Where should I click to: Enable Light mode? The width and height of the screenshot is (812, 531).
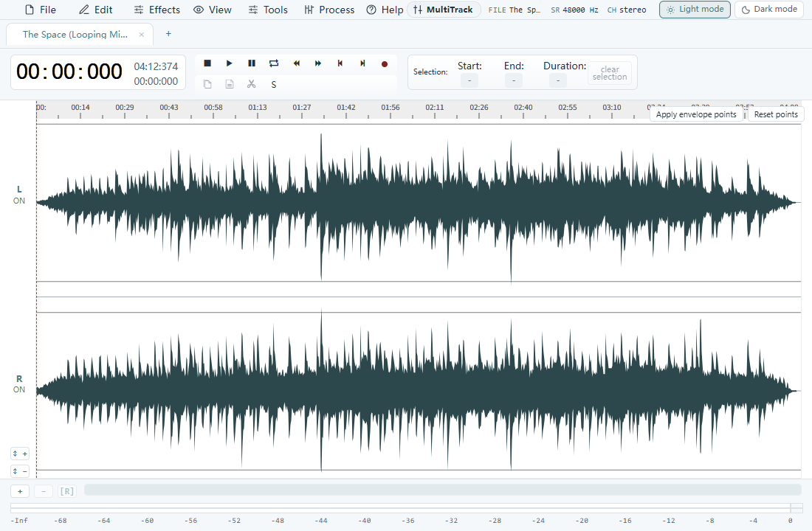[x=695, y=10]
